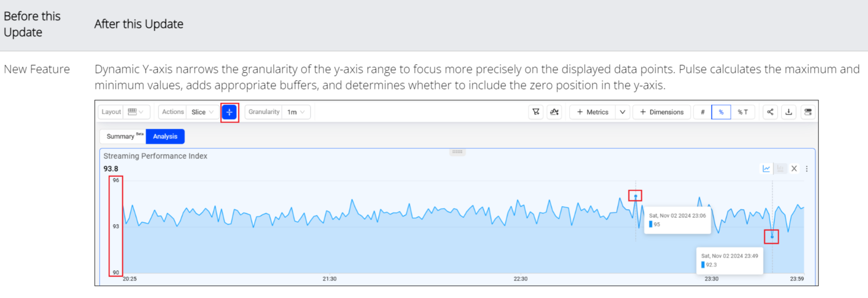Open the panel settings icon at far right
868x298 pixels.
click(x=808, y=112)
